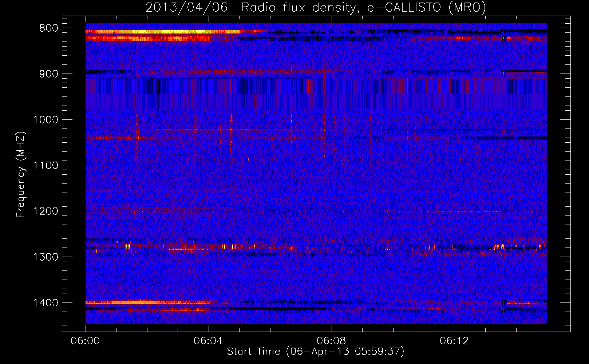
Task: Select the 900 frequency tick label
Action: pos(49,74)
